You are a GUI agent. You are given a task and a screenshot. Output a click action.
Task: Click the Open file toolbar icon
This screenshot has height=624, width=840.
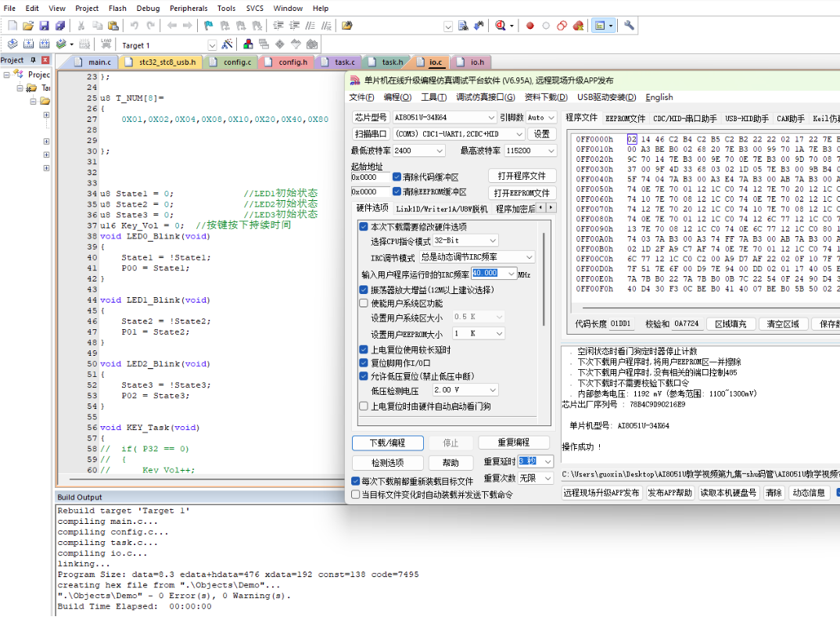click(29, 26)
